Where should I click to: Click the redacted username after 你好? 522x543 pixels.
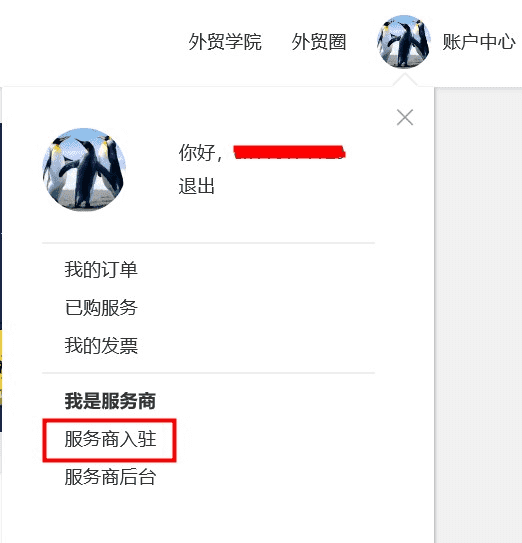289,152
